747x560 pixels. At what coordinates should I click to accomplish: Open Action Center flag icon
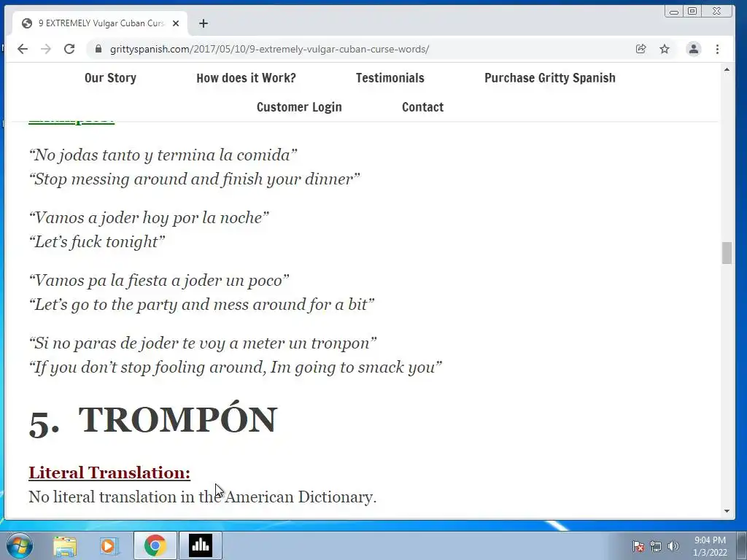click(x=638, y=546)
